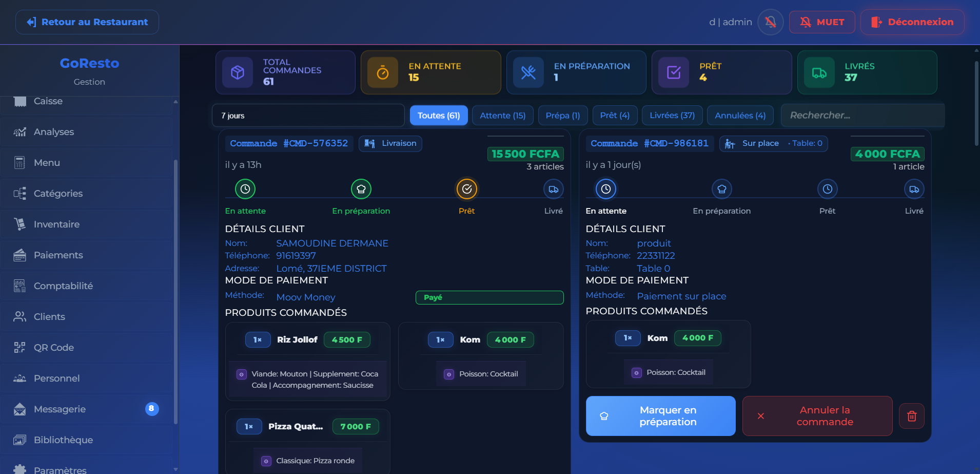The height and width of the screenshot is (474, 980).
Task: Click Annuler la commande button
Action: pos(817,416)
